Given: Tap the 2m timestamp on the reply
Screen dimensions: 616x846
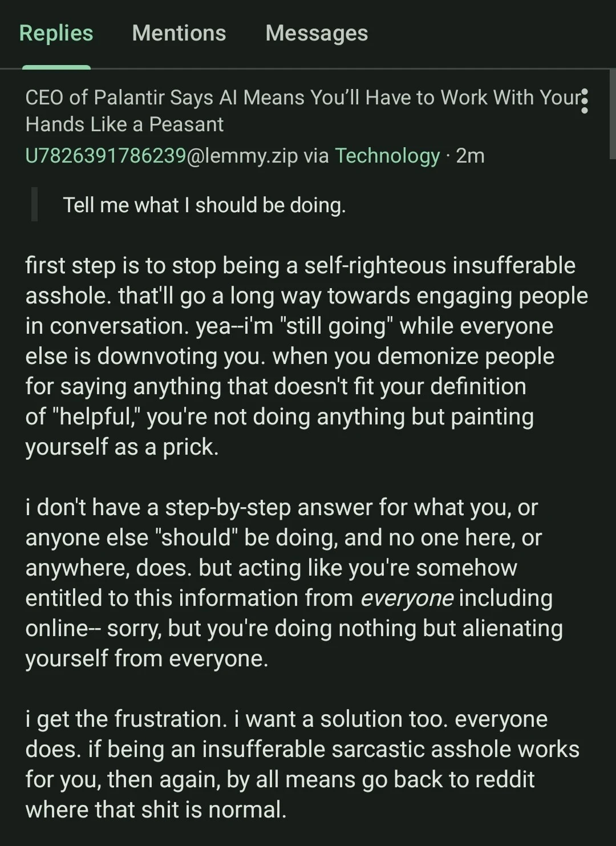Looking at the screenshot, I should point(471,155).
